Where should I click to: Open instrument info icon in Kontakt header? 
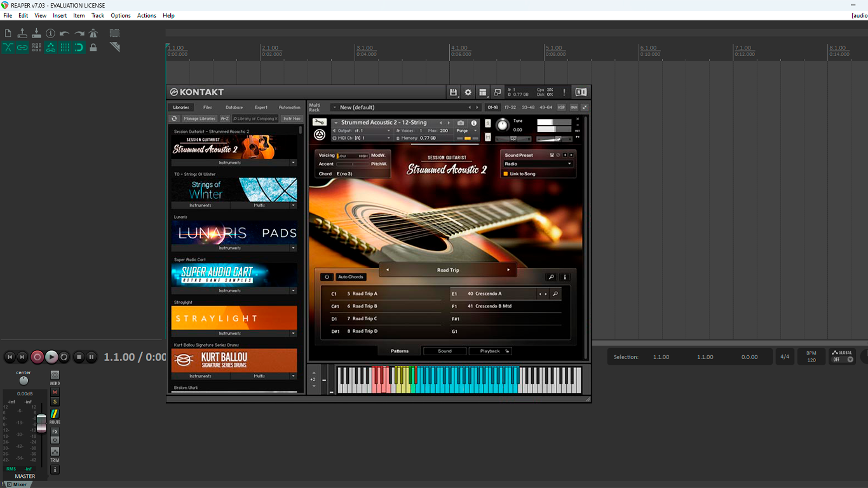pos(473,123)
